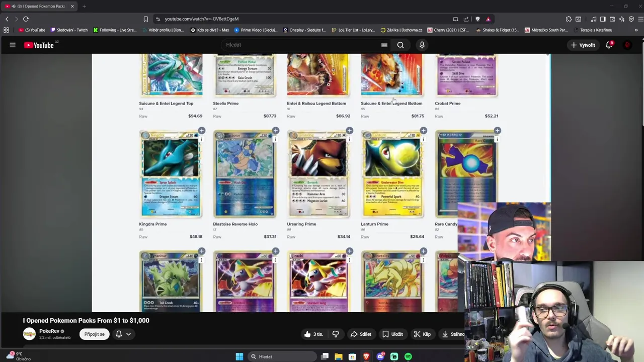Show more bookmarks chevron
This screenshot has width=644, height=362.
pos(636,30)
